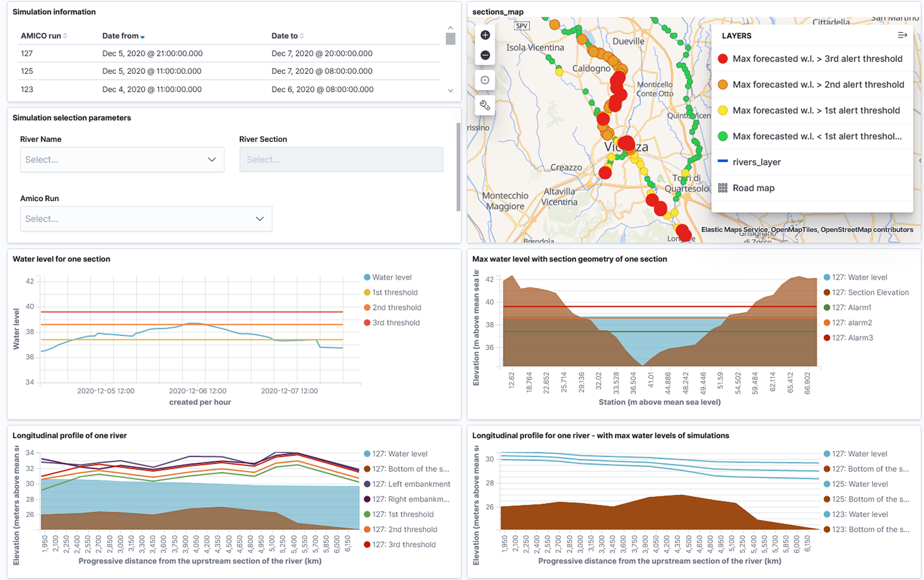Screen dimensions: 924x580
Task: Open the map tools wrench icon
Action: pos(485,105)
